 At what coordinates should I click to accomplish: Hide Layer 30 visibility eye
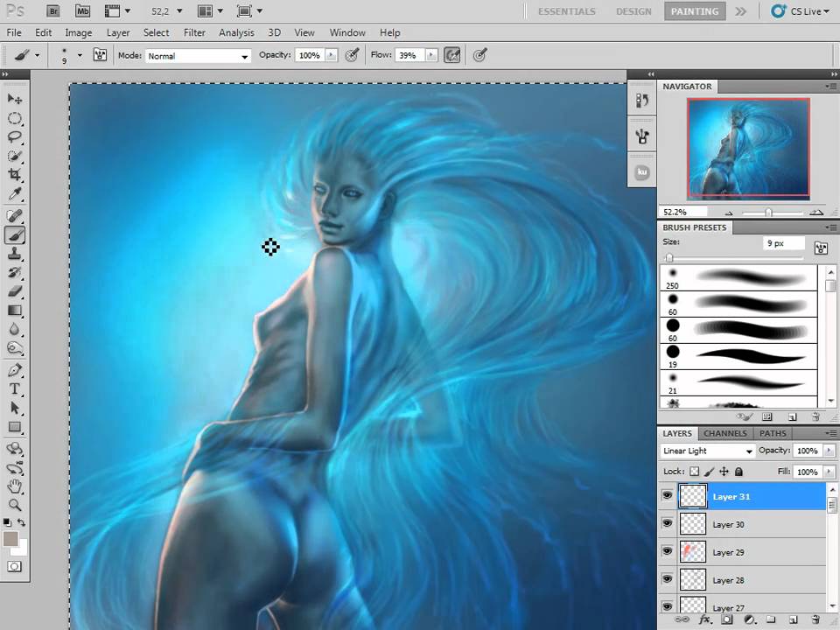(667, 523)
